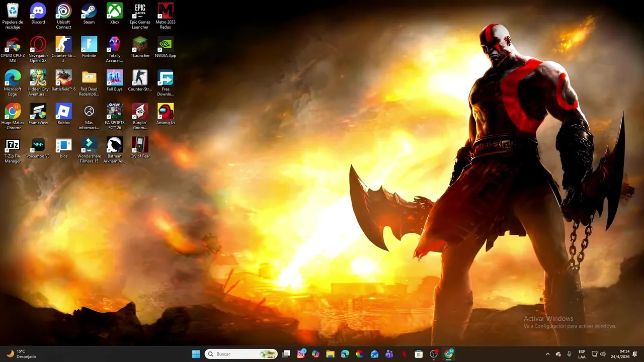Select the Counter-Strike 2 desktop icon
Viewport: 644px width, 362px height.
tap(63, 50)
